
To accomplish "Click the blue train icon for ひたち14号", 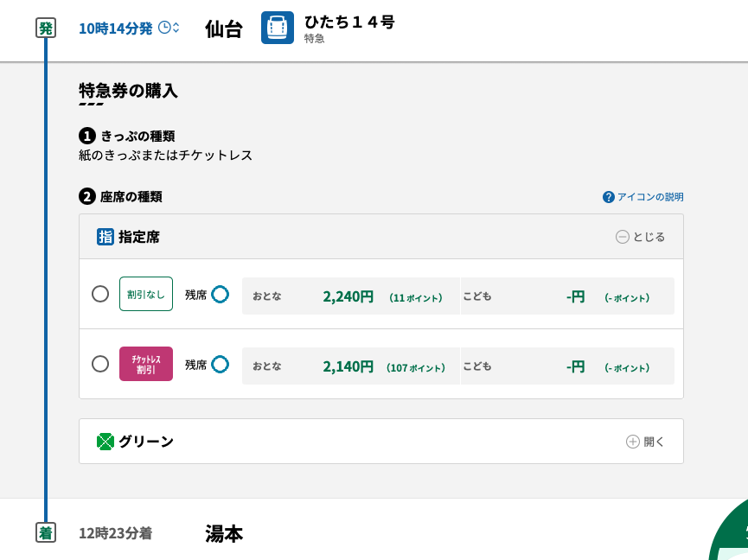I will coord(278,28).
